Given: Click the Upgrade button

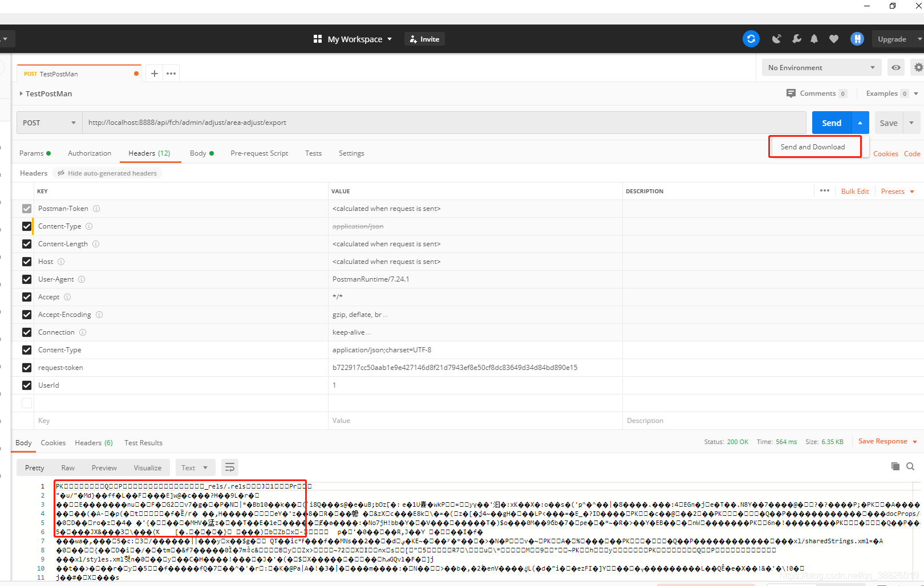Looking at the screenshot, I should 892,39.
